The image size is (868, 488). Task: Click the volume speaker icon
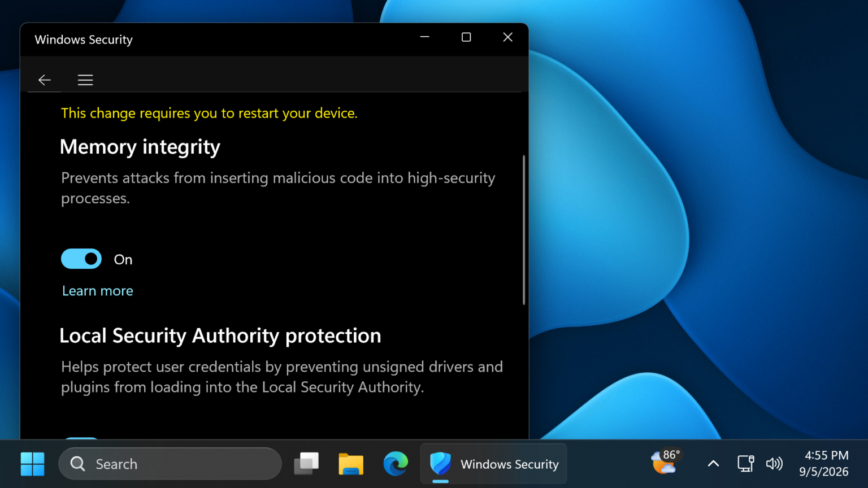pyautogui.click(x=774, y=464)
